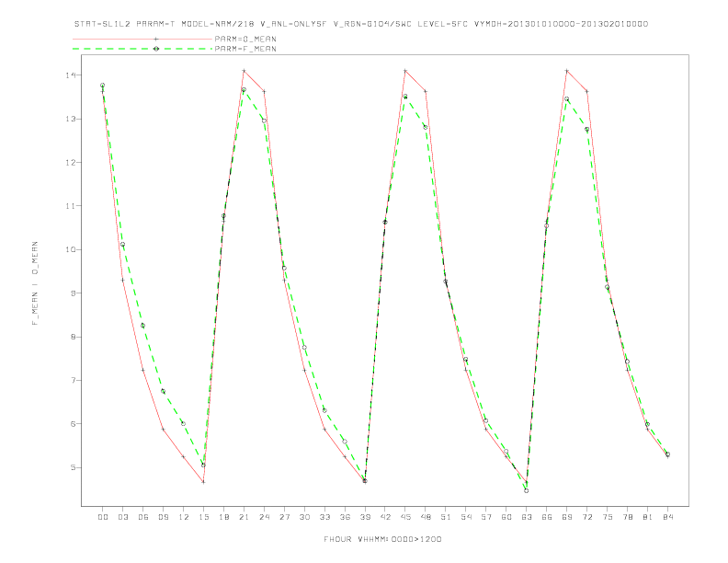The image size is (728, 563).
Task: Click the PARM=O_MEAN legend label
Action: 245,39
